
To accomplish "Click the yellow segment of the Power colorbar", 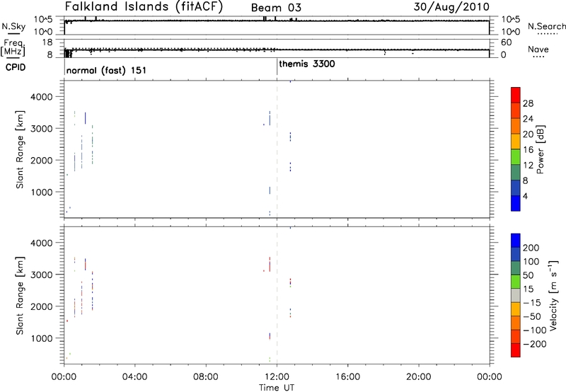I will click(x=516, y=141).
